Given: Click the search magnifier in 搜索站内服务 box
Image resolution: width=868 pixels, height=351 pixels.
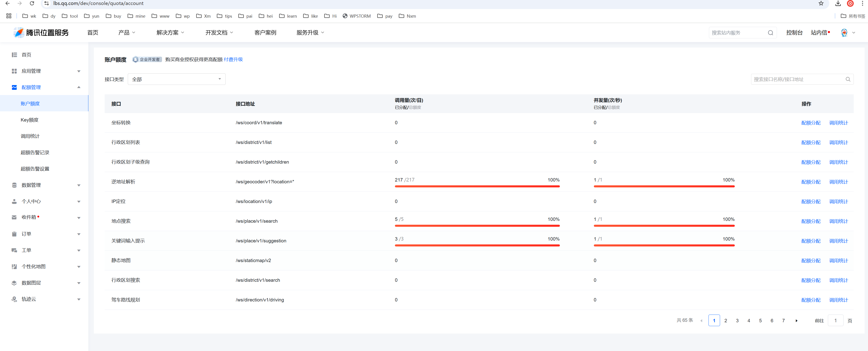Looking at the screenshot, I should (770, 33).
